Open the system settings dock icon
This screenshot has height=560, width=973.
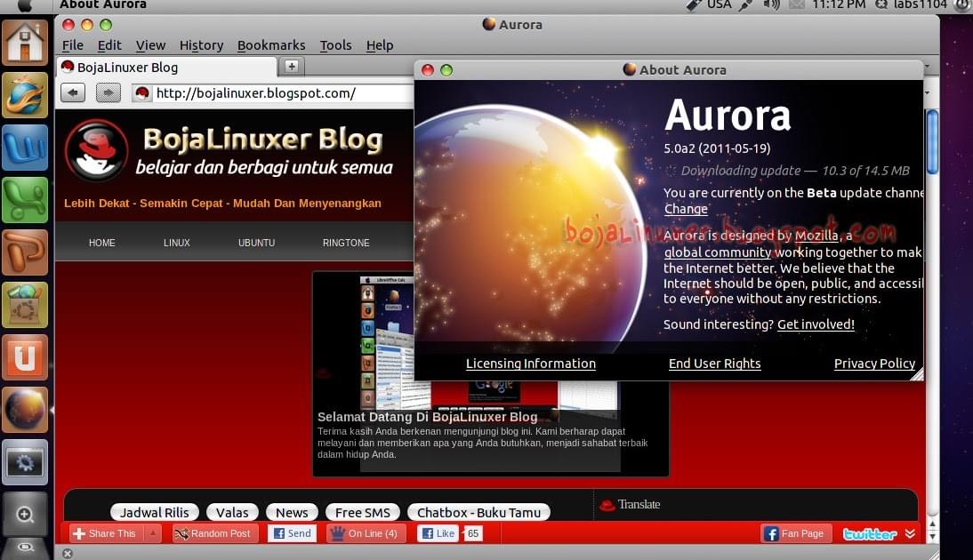25,462
